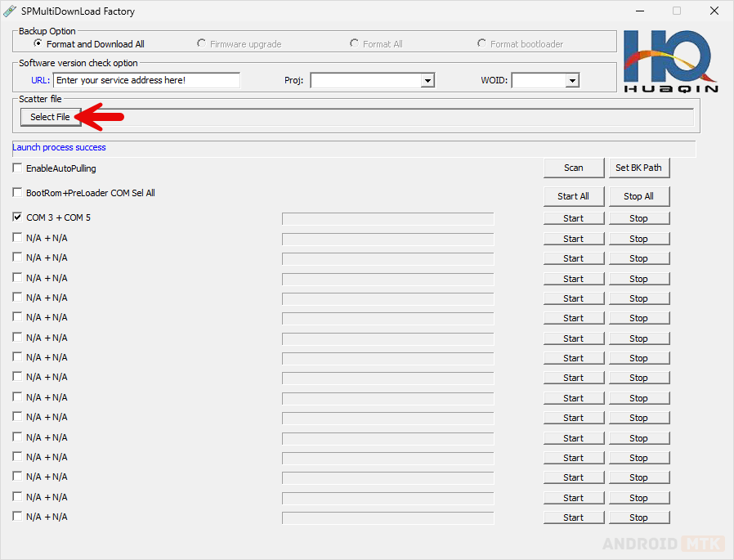Uncheck the COM 3 + COM 5 checkbox
This screenshot has width=734, height=560.
18,218
